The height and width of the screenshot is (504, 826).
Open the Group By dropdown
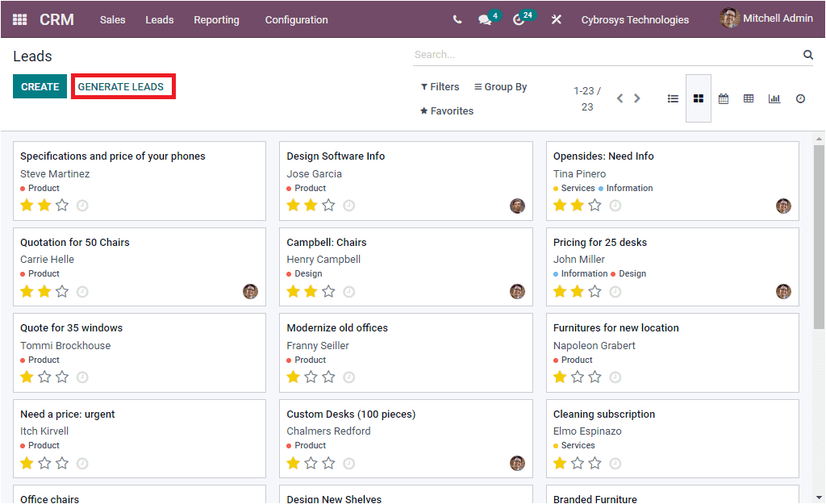499,86
